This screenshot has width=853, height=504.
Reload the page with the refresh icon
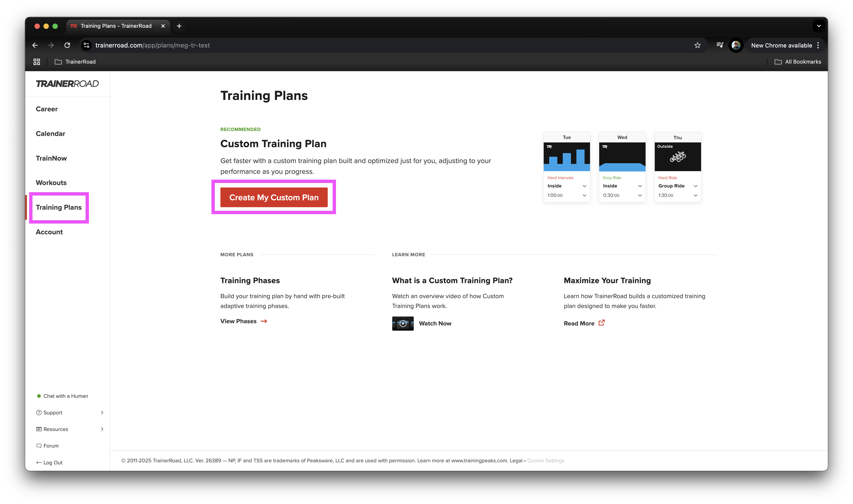(x=67, y=45)
